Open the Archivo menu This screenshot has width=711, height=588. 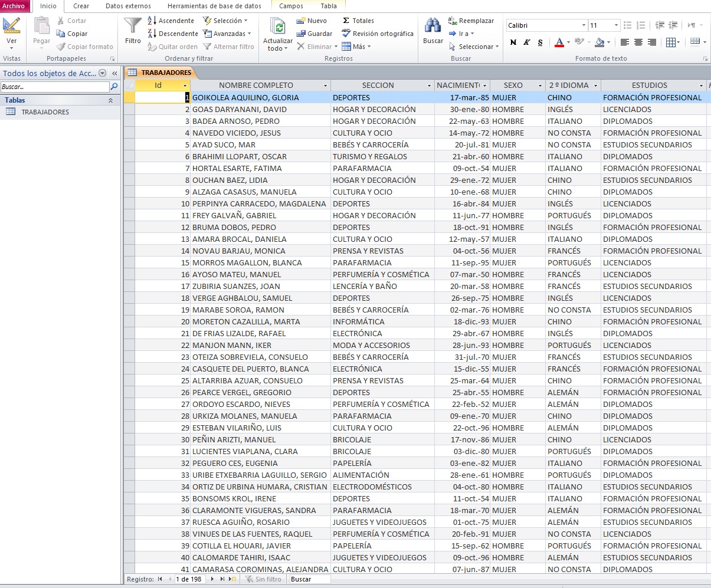tap(14, 6)
